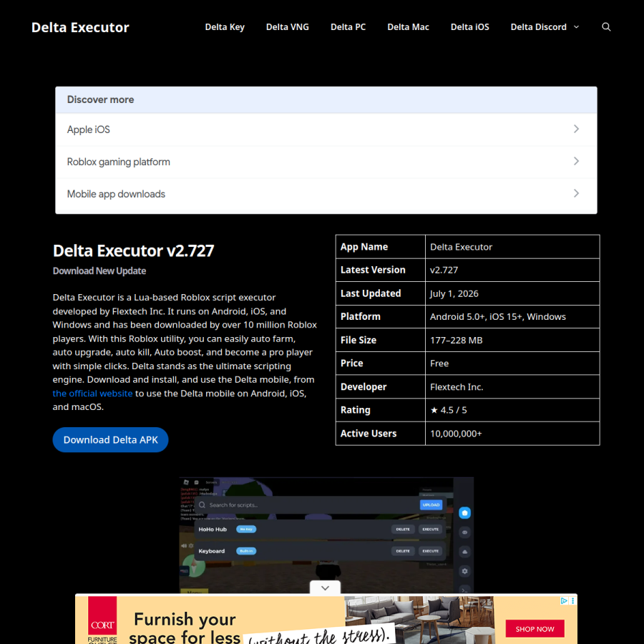644x644 pixels.
Task: Click the eye icon in app sidebar
Action: tap(464, 532)
